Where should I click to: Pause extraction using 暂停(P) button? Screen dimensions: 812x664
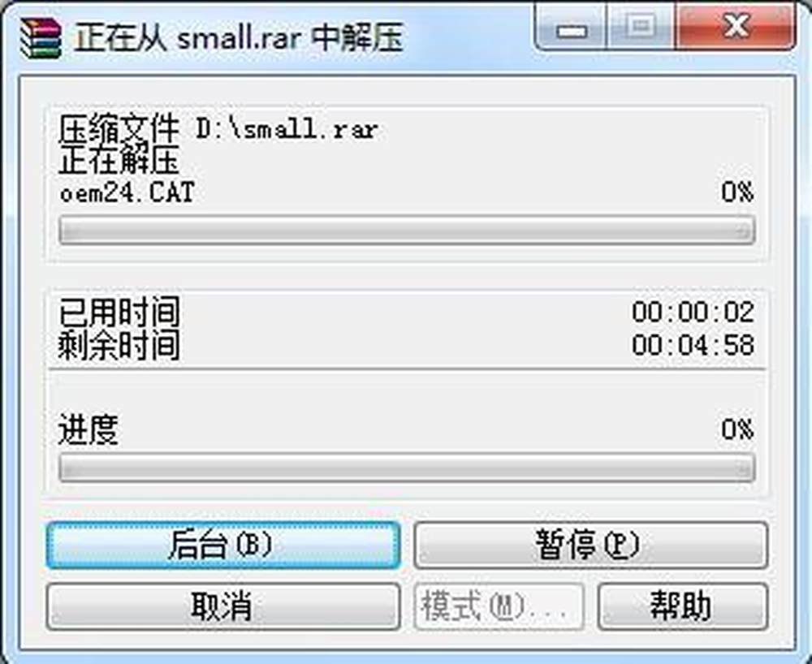591,545
